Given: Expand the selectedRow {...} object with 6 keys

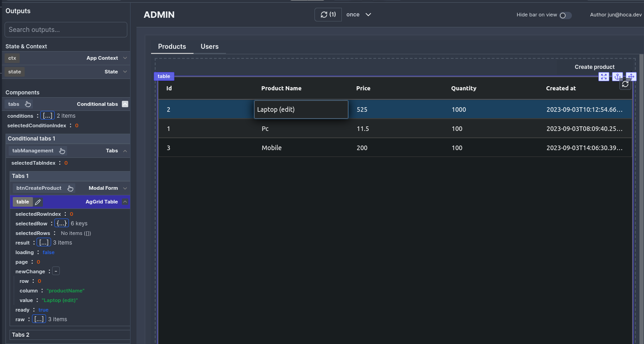Looking at the screenshot, I should [x=61, y=223].
